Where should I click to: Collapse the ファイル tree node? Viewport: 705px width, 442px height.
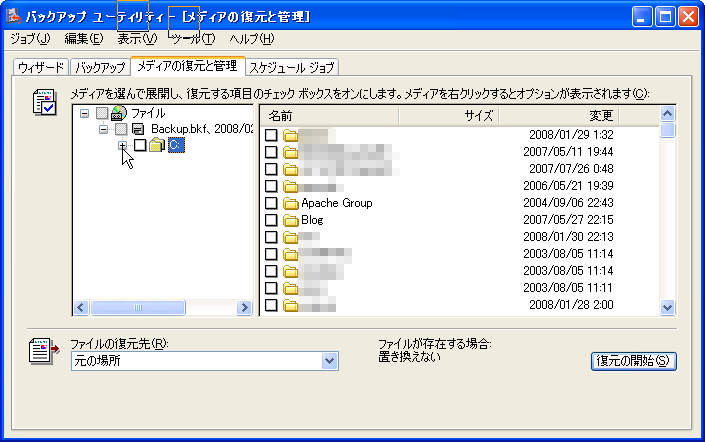[85, 113]
